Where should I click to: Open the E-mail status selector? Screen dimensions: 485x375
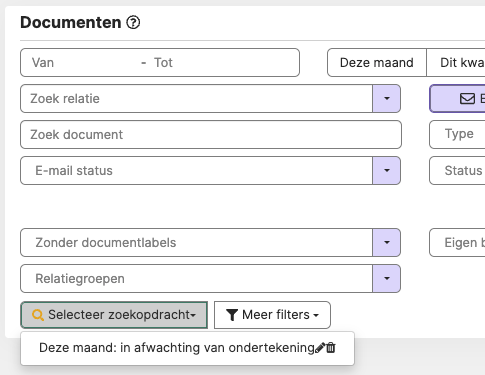196,171
